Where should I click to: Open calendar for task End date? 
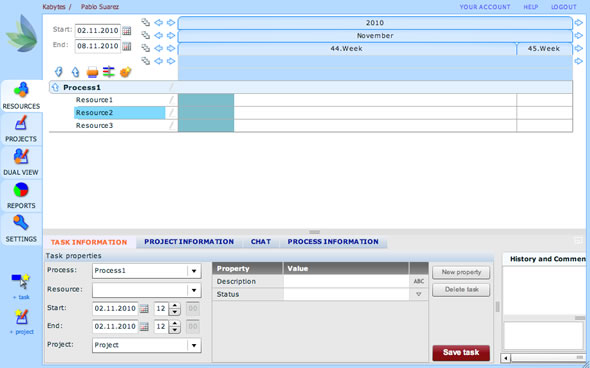click(x=144, y=327)
